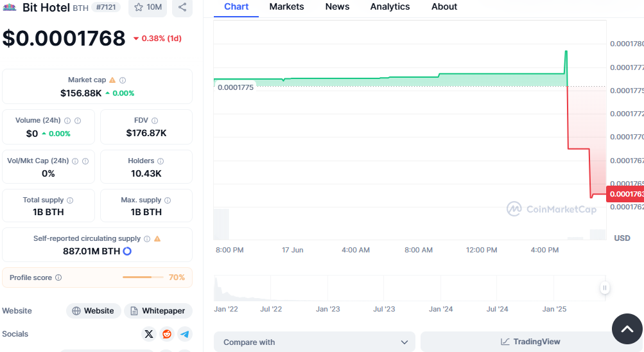Open the Telegram social link
Viewport: 644px width, 352px height.
[185, 334]
